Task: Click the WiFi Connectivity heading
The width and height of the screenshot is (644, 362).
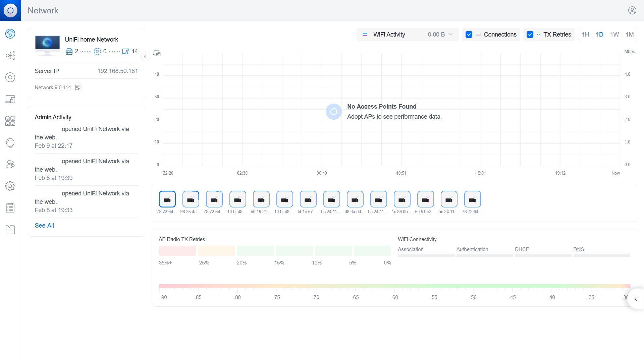Action: point(417,239)
